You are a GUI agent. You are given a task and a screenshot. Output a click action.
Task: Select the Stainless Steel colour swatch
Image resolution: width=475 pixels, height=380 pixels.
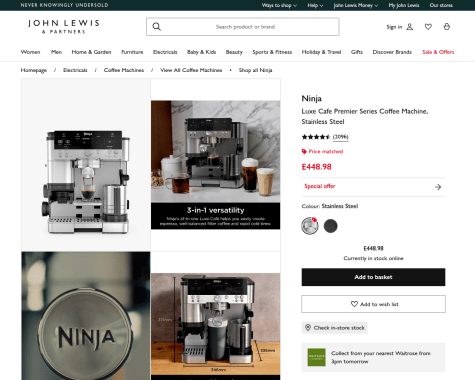point(310,226)
